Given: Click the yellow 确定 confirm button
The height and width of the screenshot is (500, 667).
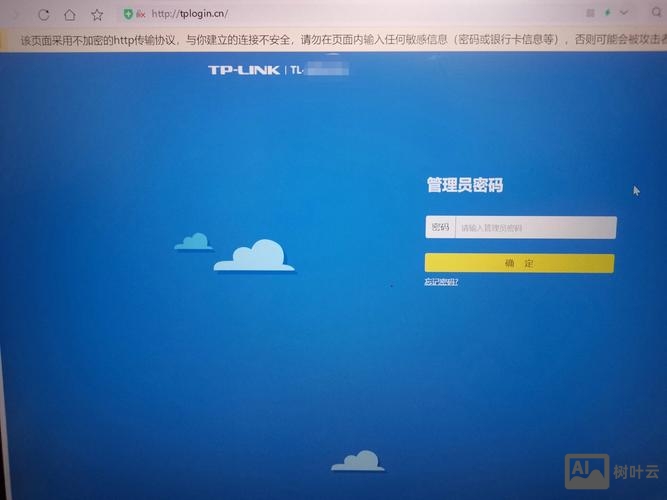Looking at the screenshot, I should tap(519, 263).
